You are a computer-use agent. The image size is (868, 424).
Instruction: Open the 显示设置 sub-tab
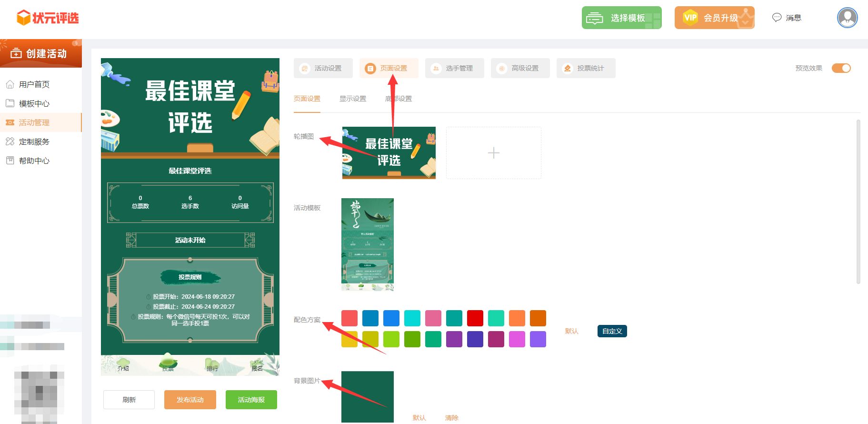tap(353, 99)
